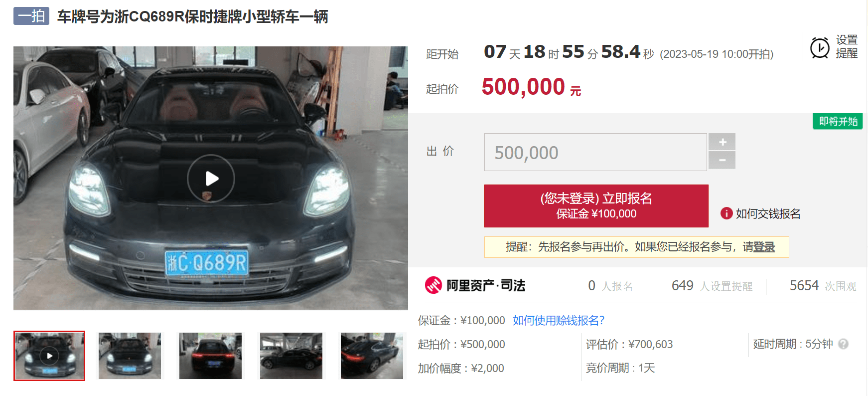The image size is (868, 396).
Task: Select the fourth thumbnail side view
Action: click(x=291, y=356)
